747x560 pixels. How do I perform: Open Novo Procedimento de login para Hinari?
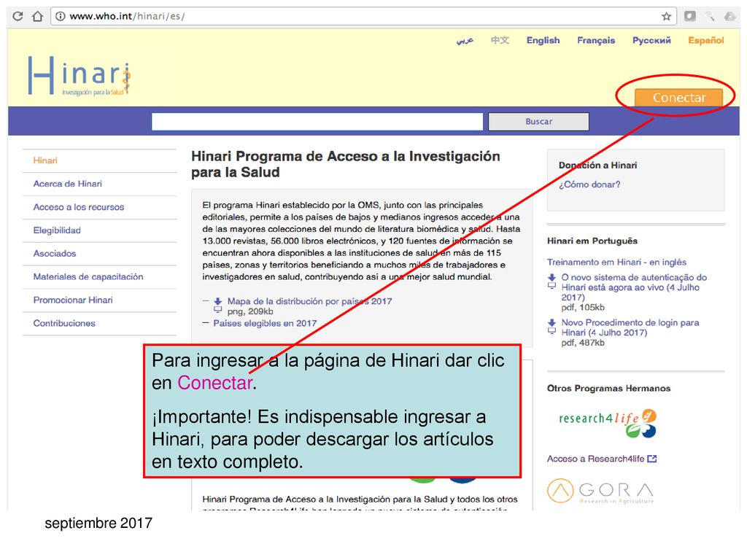pyautogui.click(x=630, y=327)
